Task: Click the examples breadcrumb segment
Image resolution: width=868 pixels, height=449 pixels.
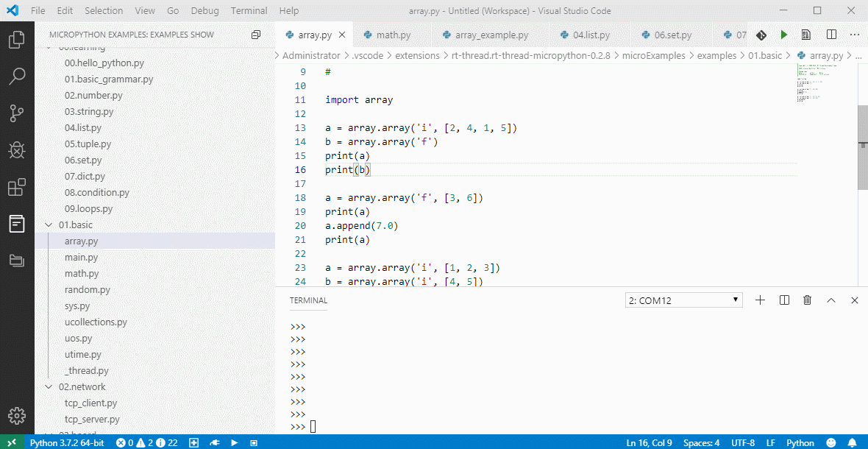Action: click(x=716, y=55)
